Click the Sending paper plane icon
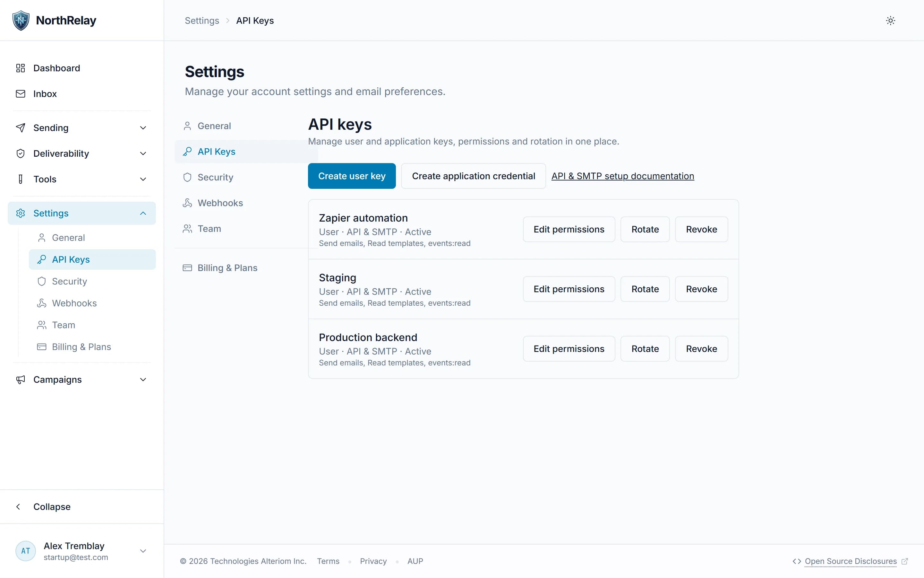 tap(21, 128)
